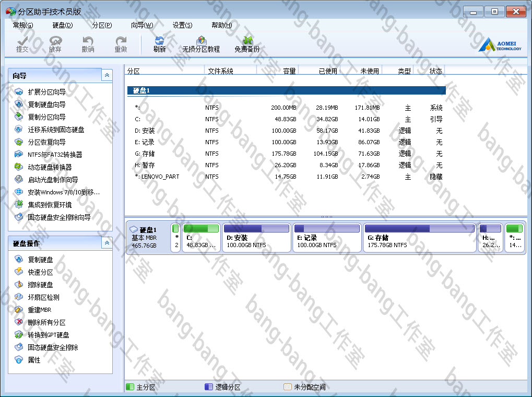532x397 pixels.
Task: Click the 逻辑分区 legend color swatch
Action: coord(209,387)
